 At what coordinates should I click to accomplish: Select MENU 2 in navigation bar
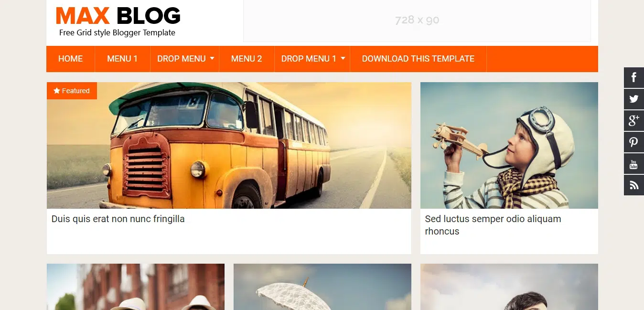click(247, 59)
